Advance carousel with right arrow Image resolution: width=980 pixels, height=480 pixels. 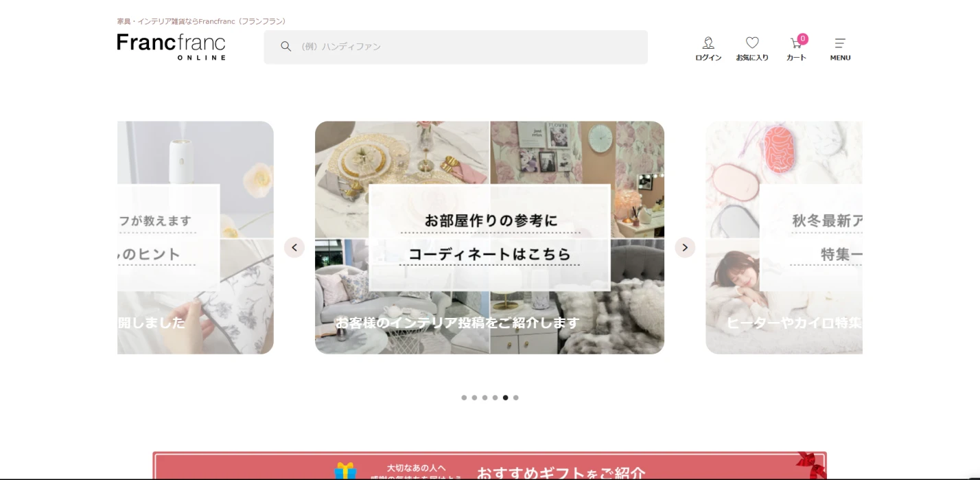[685, 248]
